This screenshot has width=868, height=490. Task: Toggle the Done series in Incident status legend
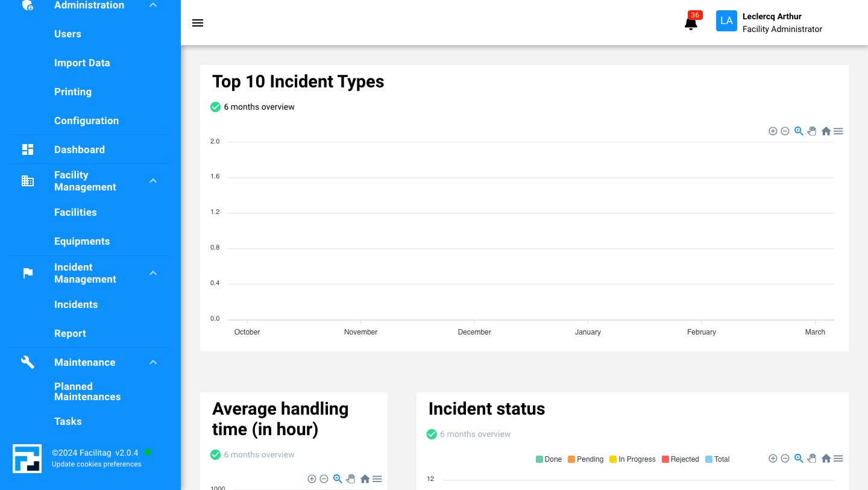(x=549, y=459)
